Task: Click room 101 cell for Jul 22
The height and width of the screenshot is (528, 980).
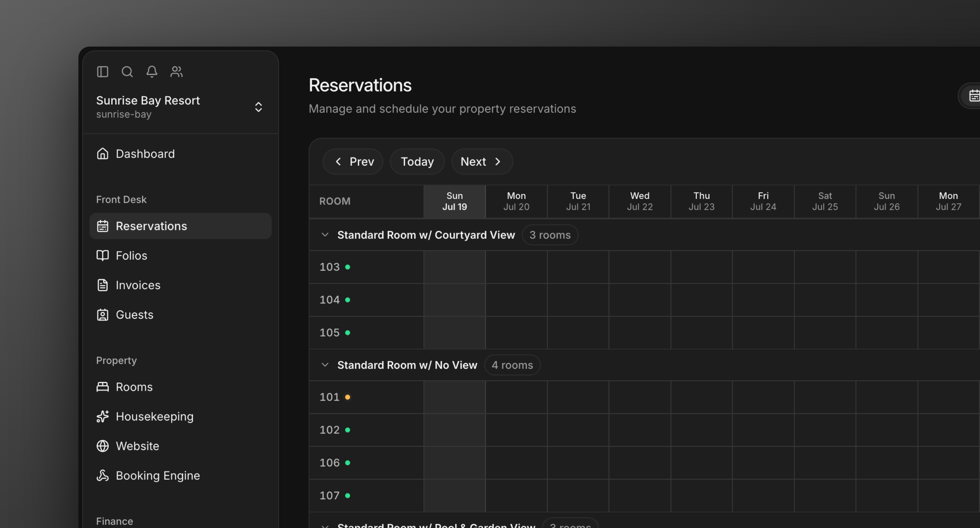Action: click(x=639, y=397)
